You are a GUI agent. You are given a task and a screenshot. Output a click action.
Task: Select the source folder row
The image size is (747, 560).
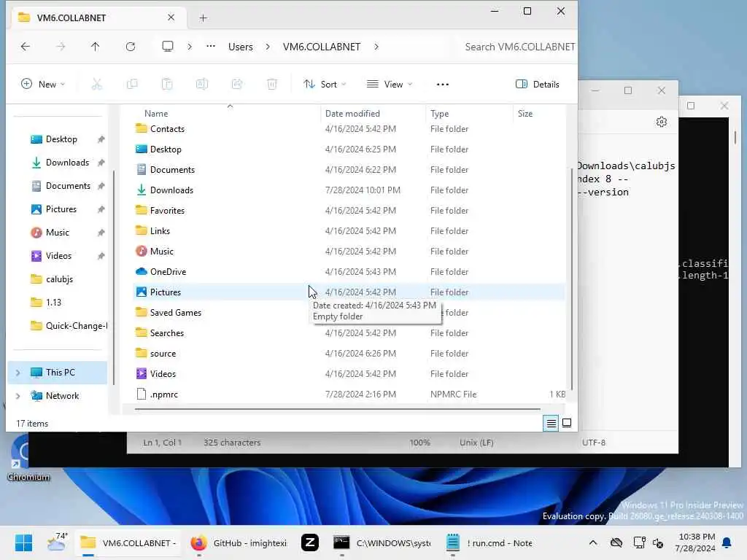(x=349, y=354)
